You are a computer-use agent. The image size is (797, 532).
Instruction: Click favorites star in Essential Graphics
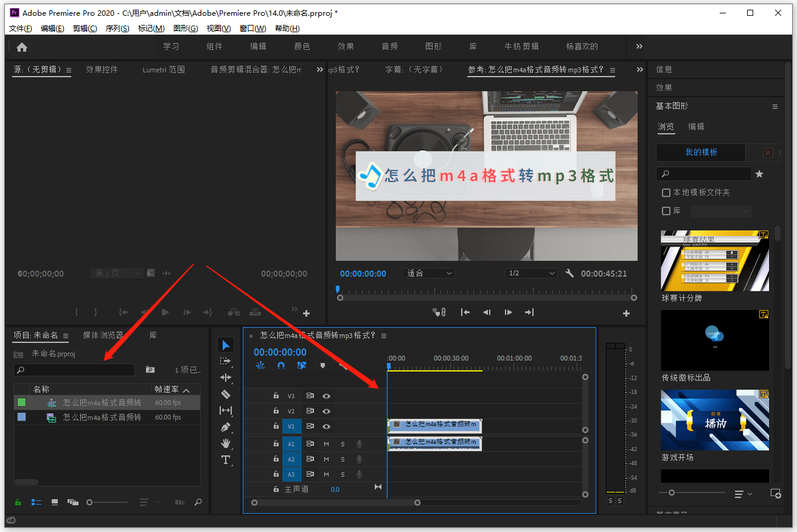(x=759, y=174)
